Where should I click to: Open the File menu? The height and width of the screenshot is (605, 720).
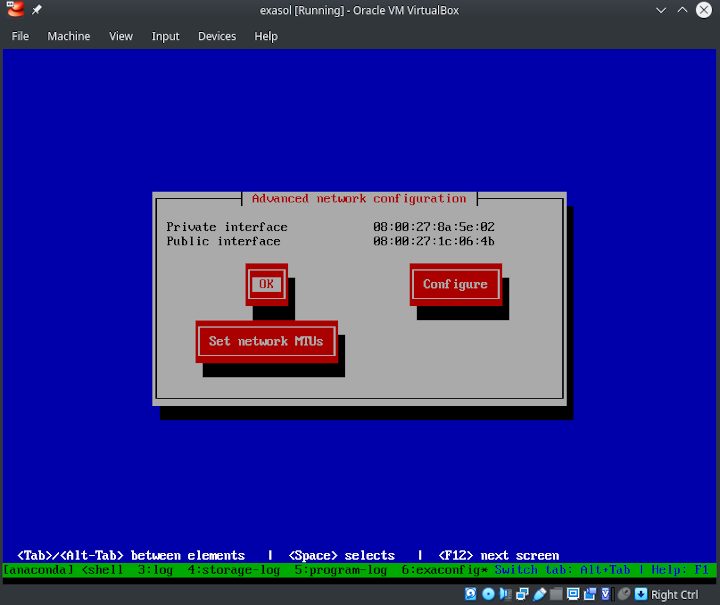20,36
